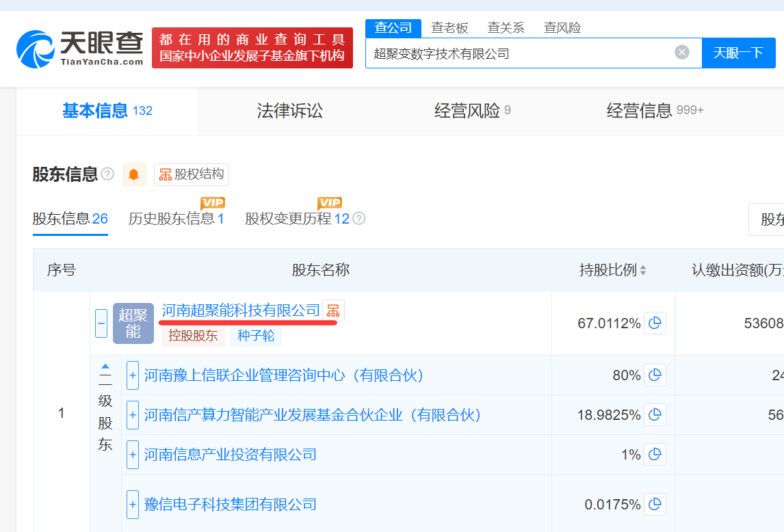The image size is (784, 532).
Task: Switch to 法律诉讼 tab
Action: click(289, 111)
